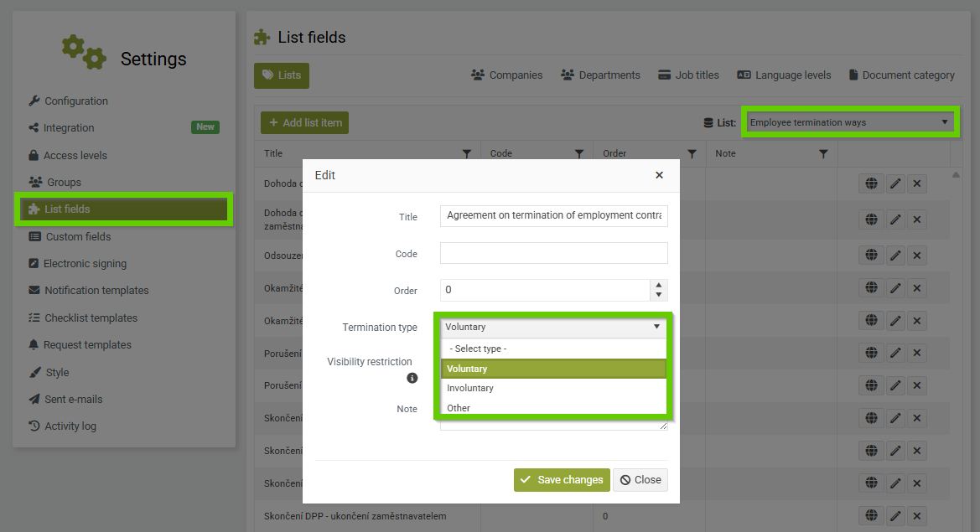Click the info icon under Visibility restriction
980x532 pixels.
coord(412,378)
